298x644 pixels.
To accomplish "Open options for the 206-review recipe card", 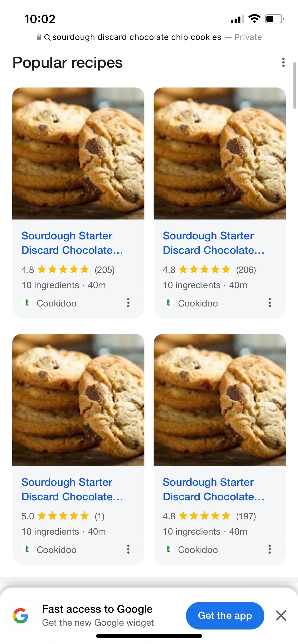I will coord(269,303).
